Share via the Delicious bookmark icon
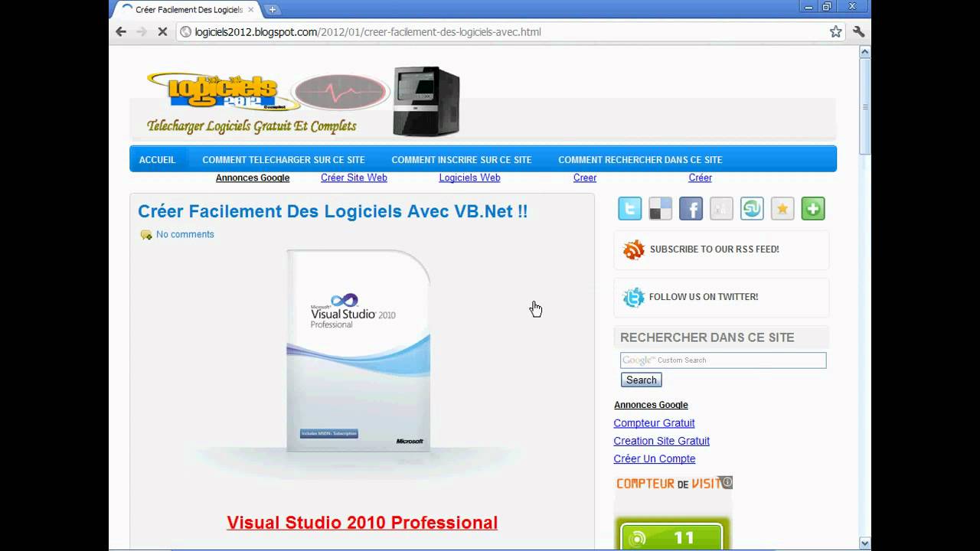Viewport: 980px width, 551px height. [x=661, y=208]
